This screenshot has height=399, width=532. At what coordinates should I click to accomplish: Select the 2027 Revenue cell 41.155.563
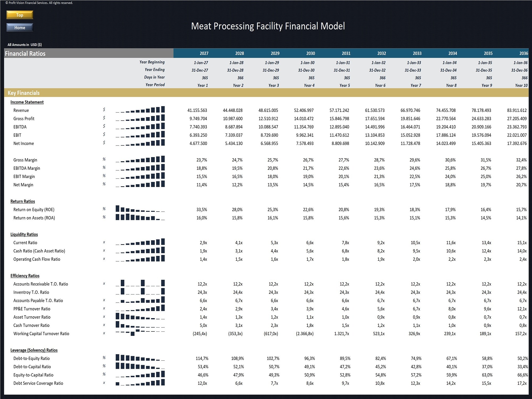pos(197,110)
